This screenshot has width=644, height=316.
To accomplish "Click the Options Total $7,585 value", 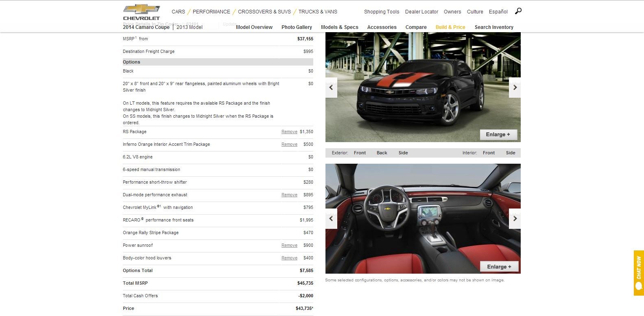I will (306, 271).
